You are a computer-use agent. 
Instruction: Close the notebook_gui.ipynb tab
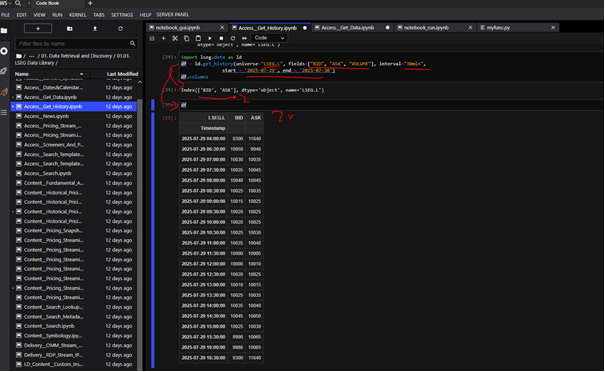point(222,27)
